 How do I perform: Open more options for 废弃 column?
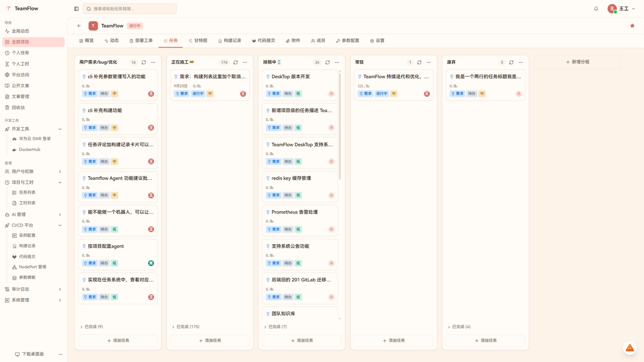pos(521,62)
